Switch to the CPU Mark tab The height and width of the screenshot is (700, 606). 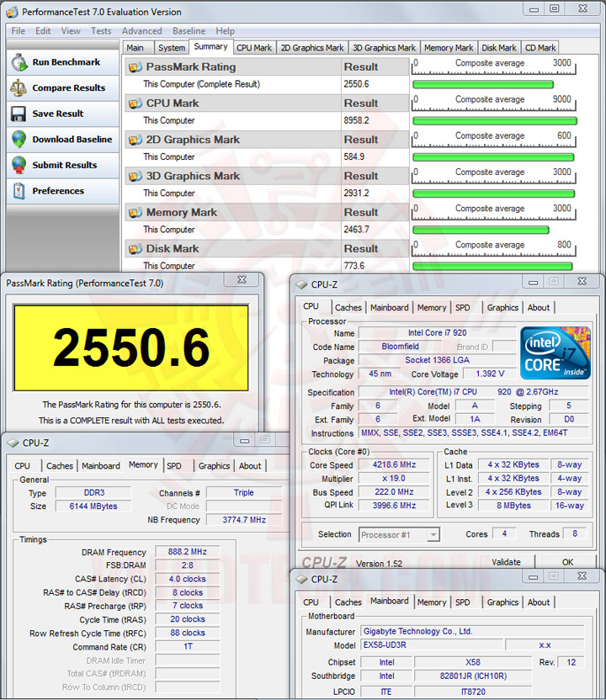[x=254, y=48]
